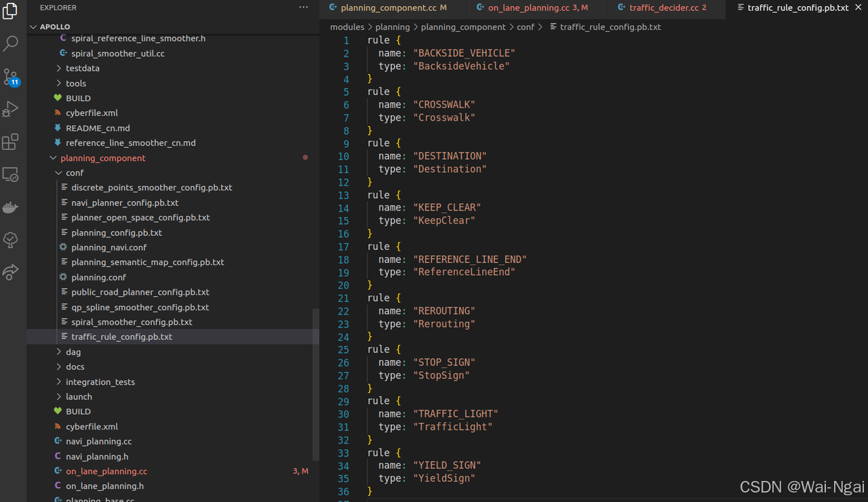Open the Remote Explorer sidebar
Image resolution: width=868 pixels, height=502 pixels.
coord(10,174)
